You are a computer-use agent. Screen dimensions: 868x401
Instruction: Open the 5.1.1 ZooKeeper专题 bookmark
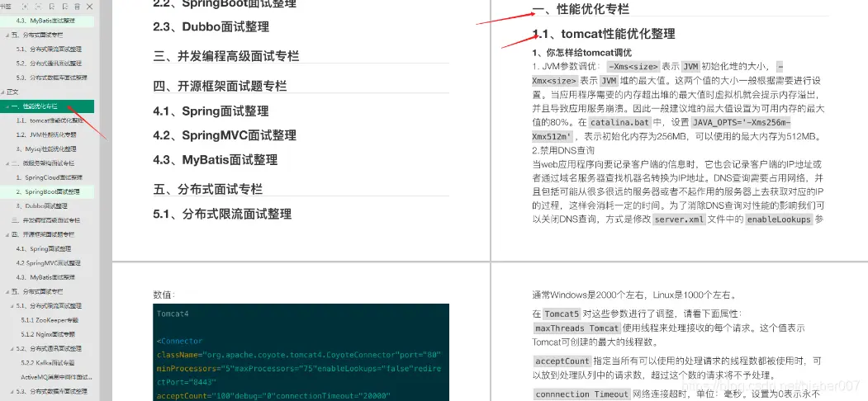tap(50, 320)
